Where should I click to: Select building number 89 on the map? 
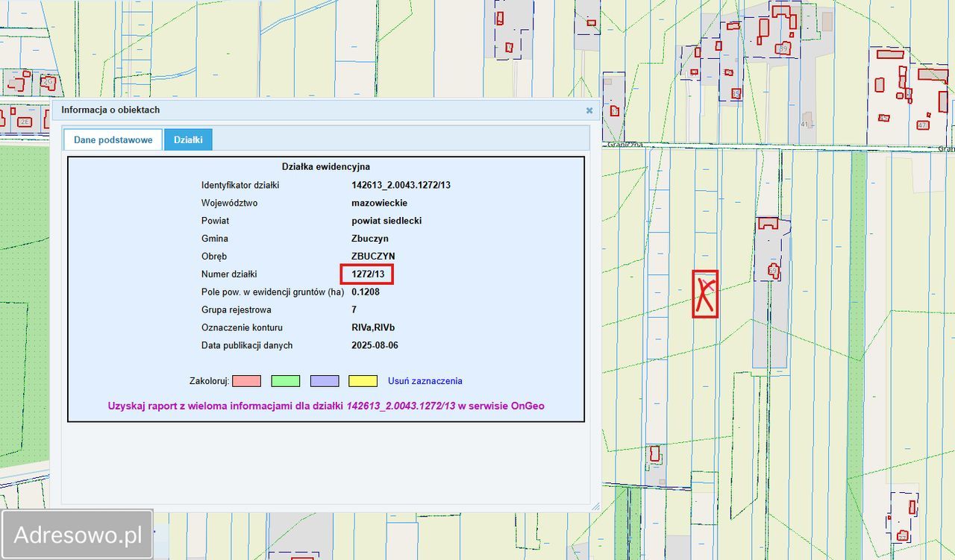(783, 48)
